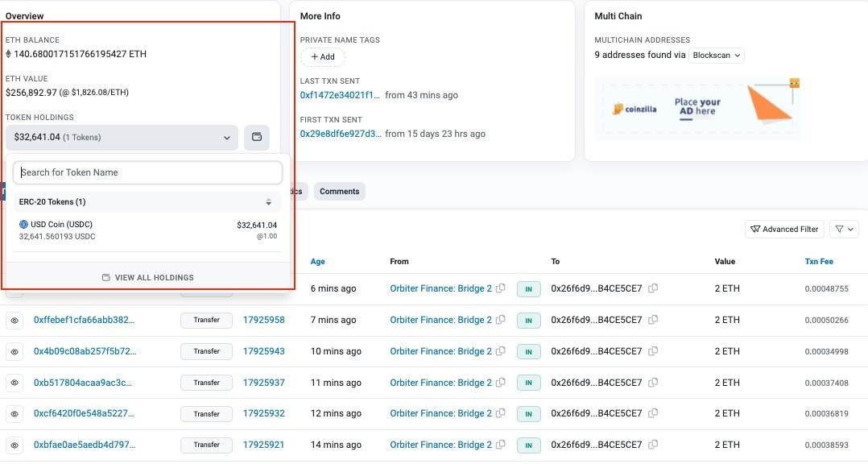Viewport: 868px width, 464px height.
Task: Open View All Holdings link
Action: [148, 277]
